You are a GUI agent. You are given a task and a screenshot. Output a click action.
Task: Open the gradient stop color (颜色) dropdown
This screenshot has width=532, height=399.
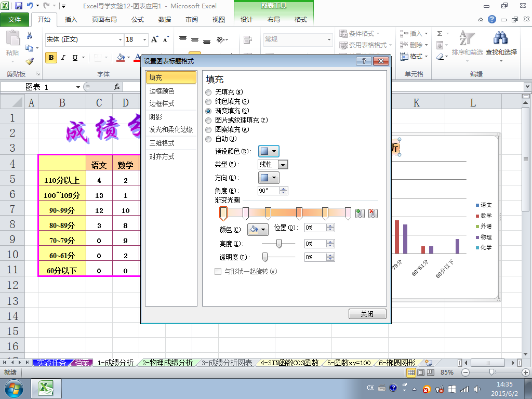point(258,230)
